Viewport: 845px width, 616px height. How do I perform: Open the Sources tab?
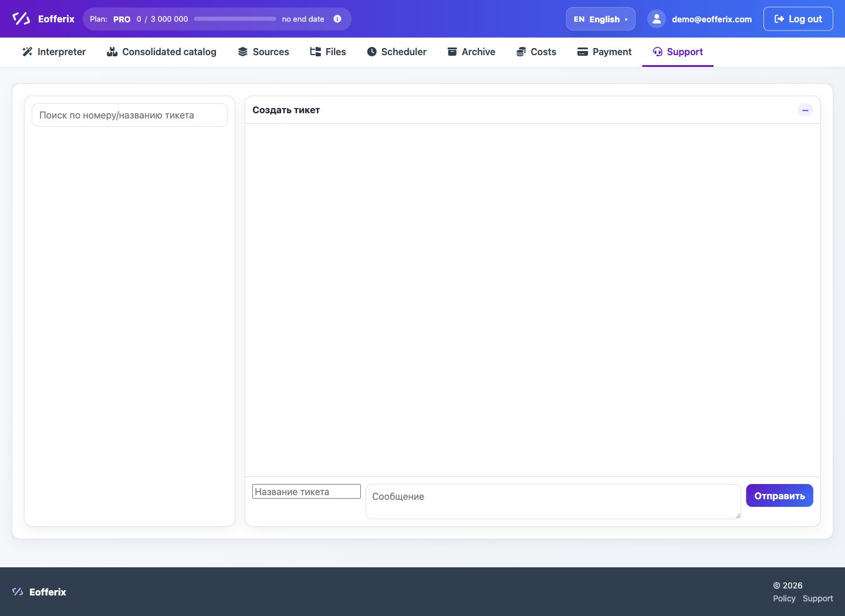tap(263, 52)
